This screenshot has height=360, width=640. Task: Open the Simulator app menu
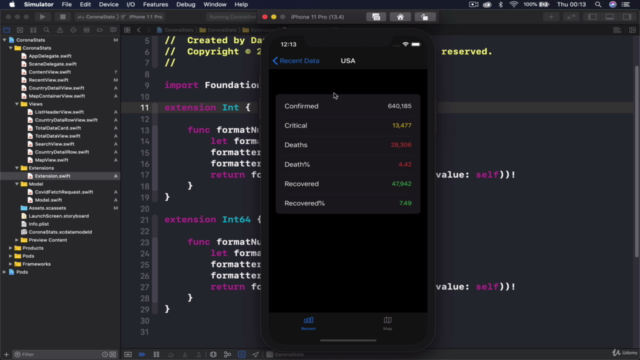point(39,4)
